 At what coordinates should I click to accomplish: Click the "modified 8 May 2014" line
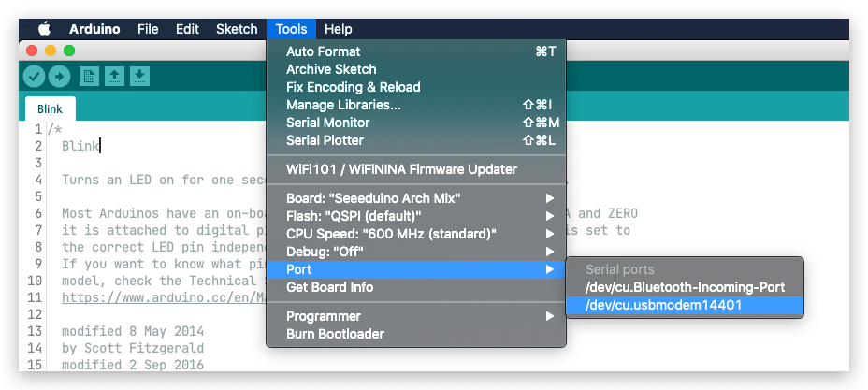[x=133, y=331]
